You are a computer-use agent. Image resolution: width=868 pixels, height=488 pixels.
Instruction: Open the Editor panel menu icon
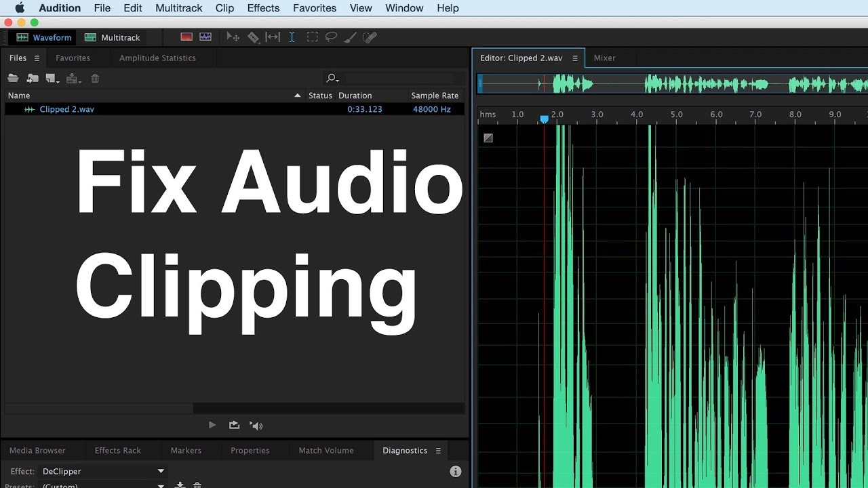tap(574, 58)
